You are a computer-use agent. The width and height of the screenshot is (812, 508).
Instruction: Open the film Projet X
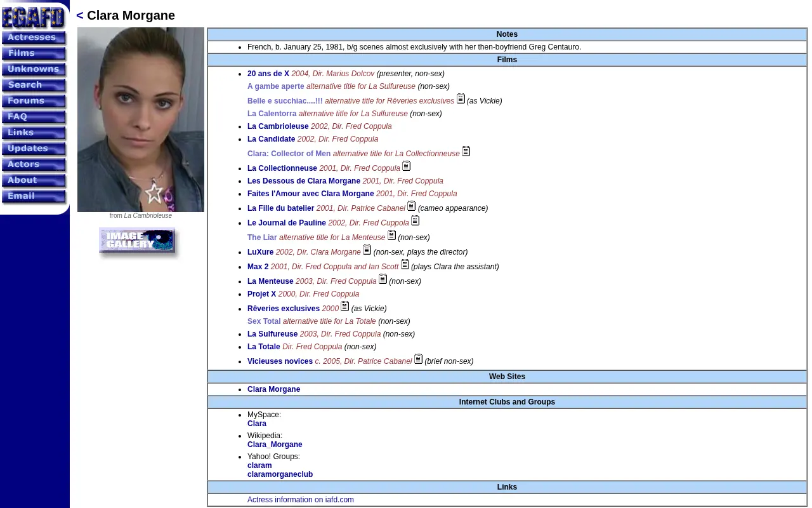[x=261, y=294]
